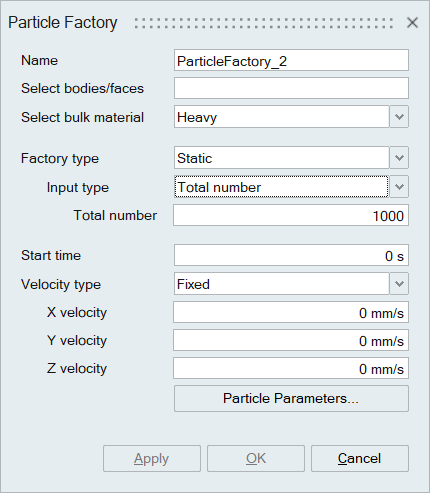Click the Total number value field
The image size is (430, 493).
click(291, 215)
